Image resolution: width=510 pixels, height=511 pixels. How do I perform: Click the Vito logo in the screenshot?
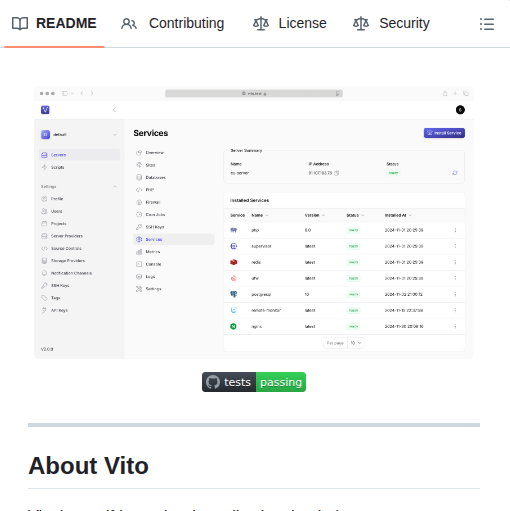click(45, 110)
